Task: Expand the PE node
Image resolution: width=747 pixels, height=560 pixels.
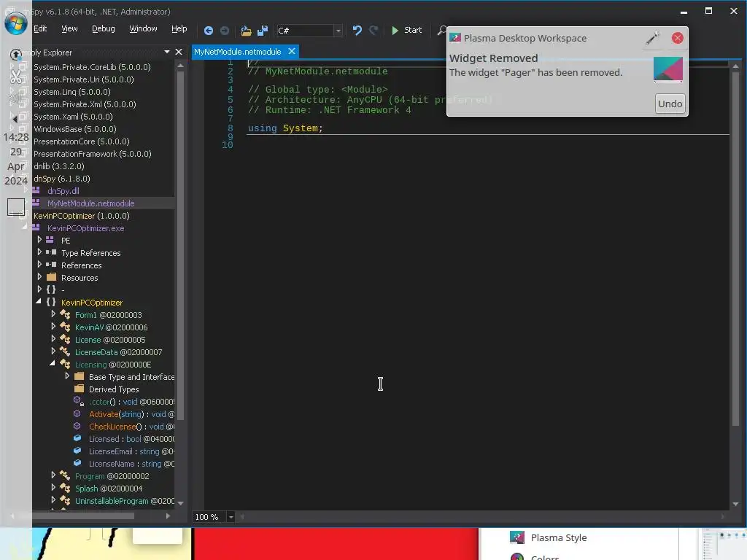Action: [39, 239]
